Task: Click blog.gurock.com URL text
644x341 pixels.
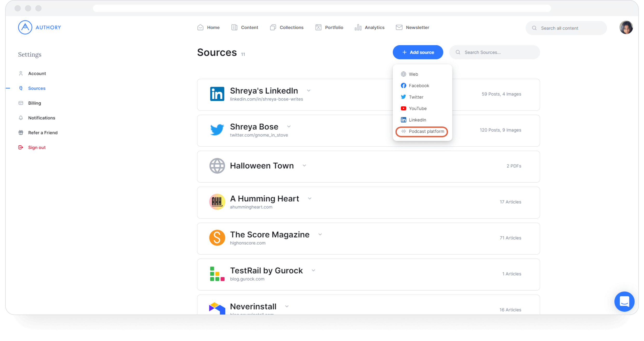Action: [x=247, y=279]
